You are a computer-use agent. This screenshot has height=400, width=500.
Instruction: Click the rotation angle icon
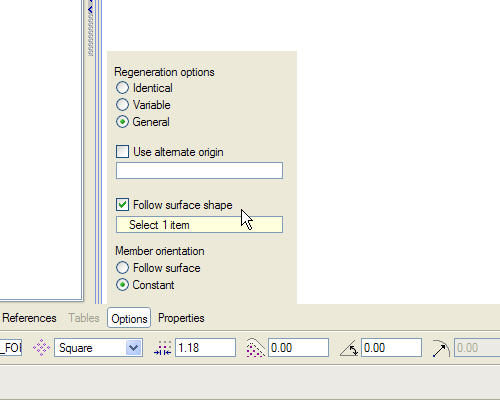click(x=349, y=349)
